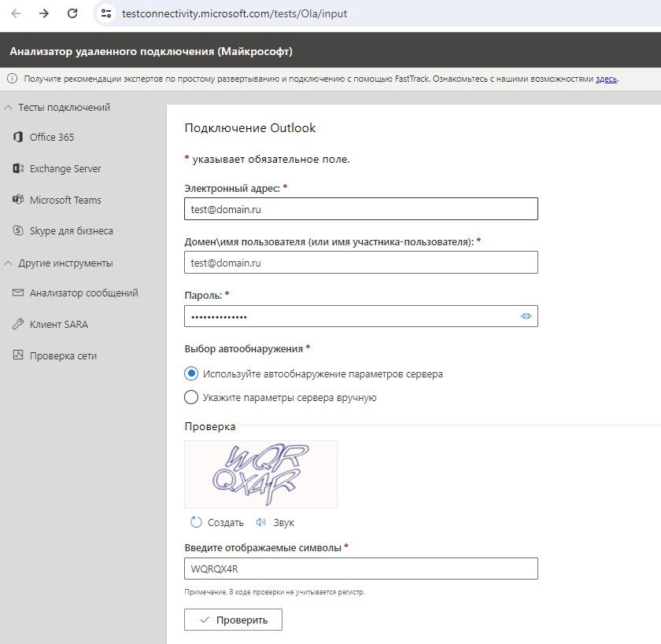The height and width of the screenshot is (644, 661).
Task: Select autodiscover server settings radio option
Action: point(190,374)
